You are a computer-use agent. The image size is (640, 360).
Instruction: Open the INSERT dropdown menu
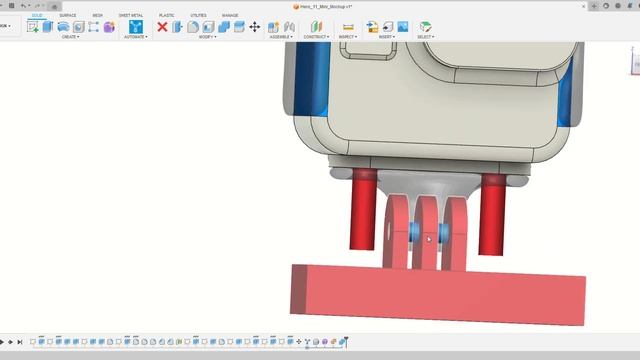click(387, 37)
